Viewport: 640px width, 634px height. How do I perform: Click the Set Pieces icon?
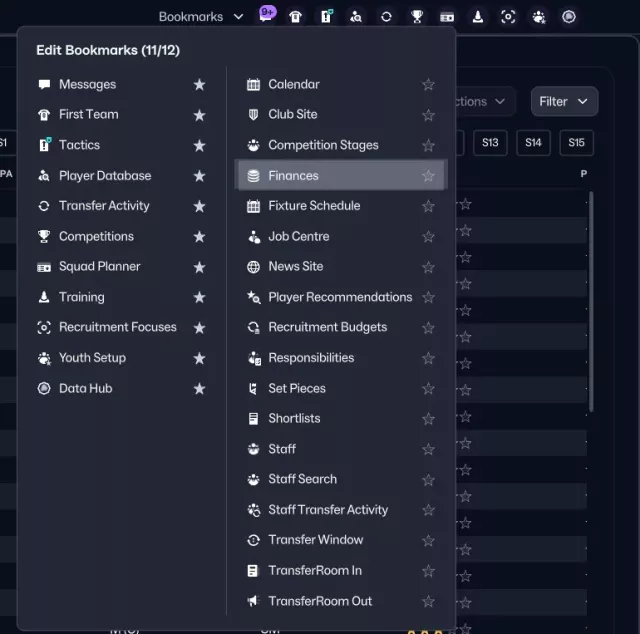253,388
